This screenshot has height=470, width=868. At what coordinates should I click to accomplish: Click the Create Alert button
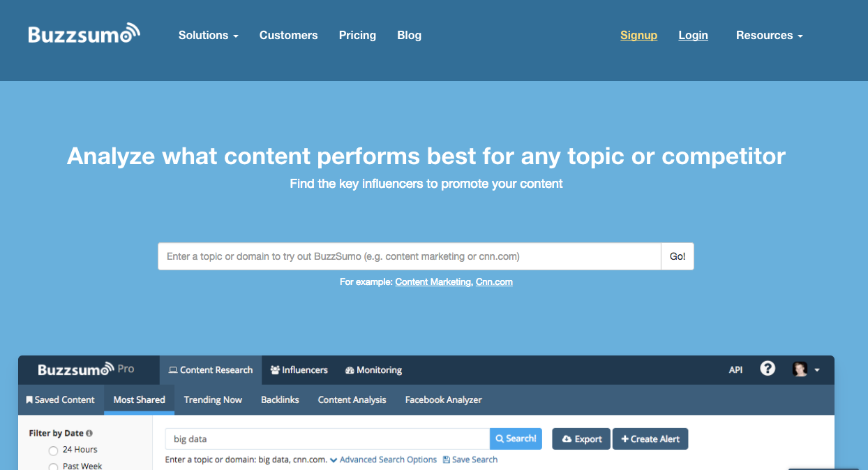pos(650,439)
